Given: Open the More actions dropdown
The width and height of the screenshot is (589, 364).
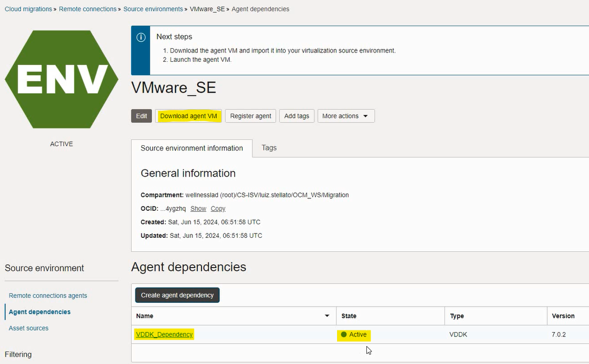Looking at the screenshot, I should coord(346,116).
